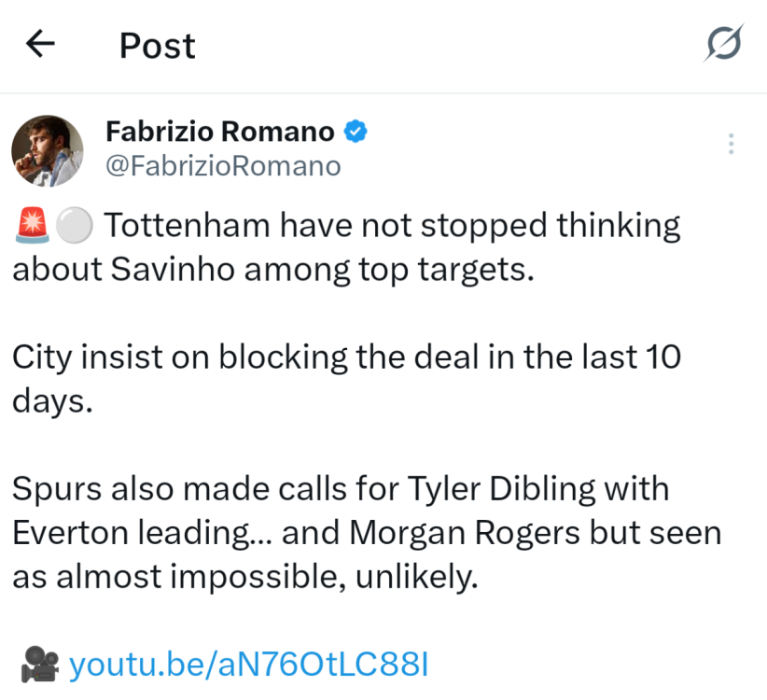Visit the @FabrizioRomano handle

(x=223, y=166)
